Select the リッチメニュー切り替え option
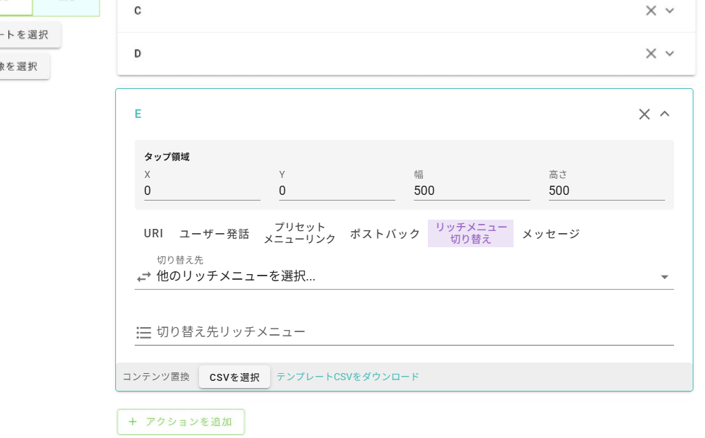The image size is (705, 438). click(x=470, y=233)
